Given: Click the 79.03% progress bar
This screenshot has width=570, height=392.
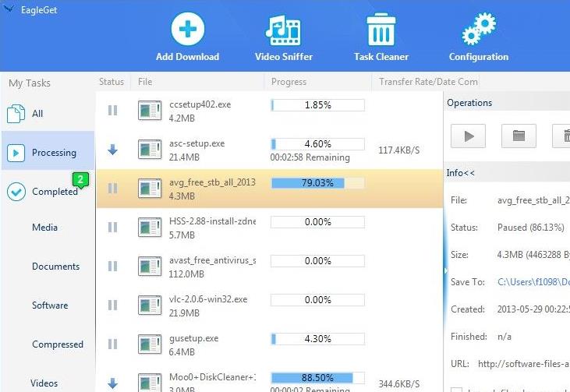Looking at the screenshot, I should pos(317,182).
